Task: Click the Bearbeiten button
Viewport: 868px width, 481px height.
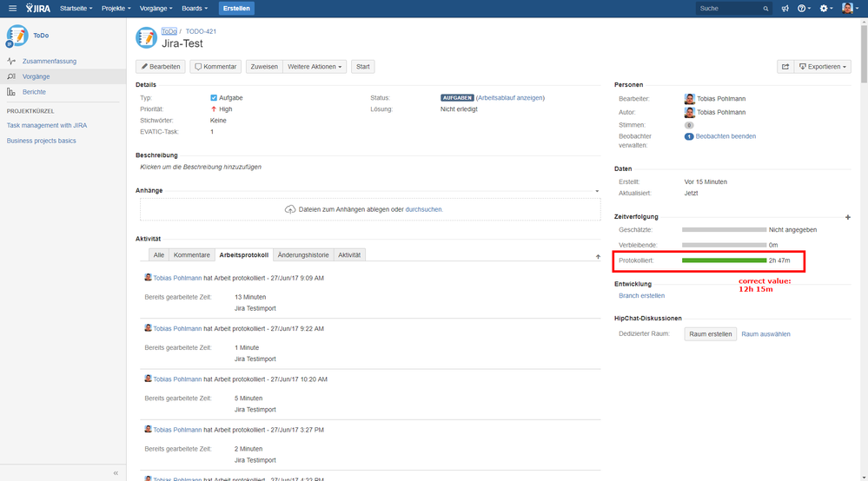Action: tap(161, 66)
